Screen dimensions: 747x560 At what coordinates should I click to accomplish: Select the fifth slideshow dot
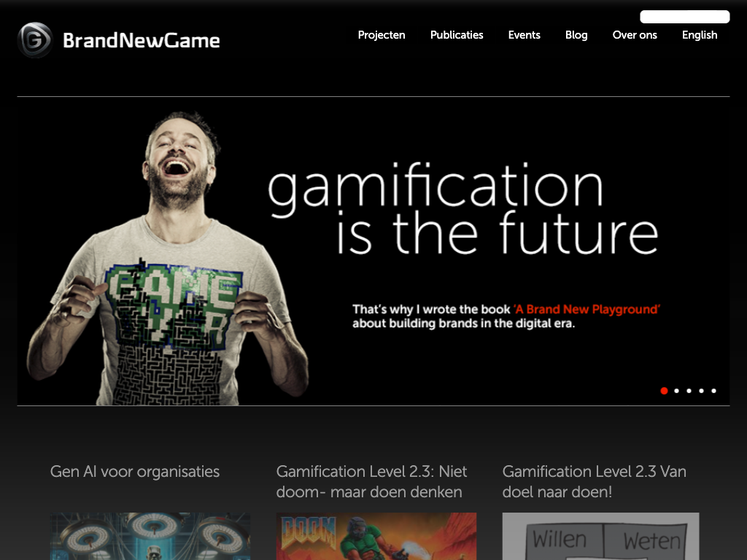point(713,391)
